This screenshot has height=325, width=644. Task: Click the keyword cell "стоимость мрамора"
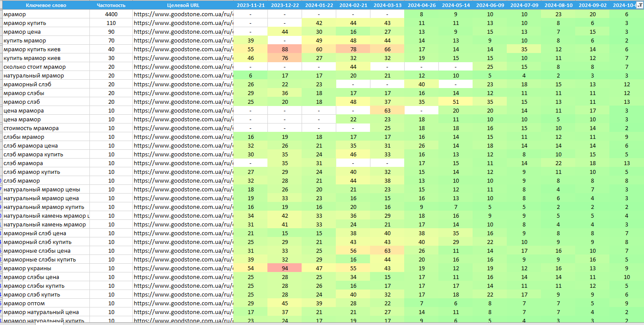coord(31,128)
